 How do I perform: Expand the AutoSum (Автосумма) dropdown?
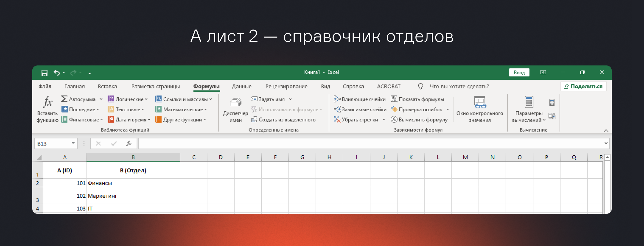[101, 99]
